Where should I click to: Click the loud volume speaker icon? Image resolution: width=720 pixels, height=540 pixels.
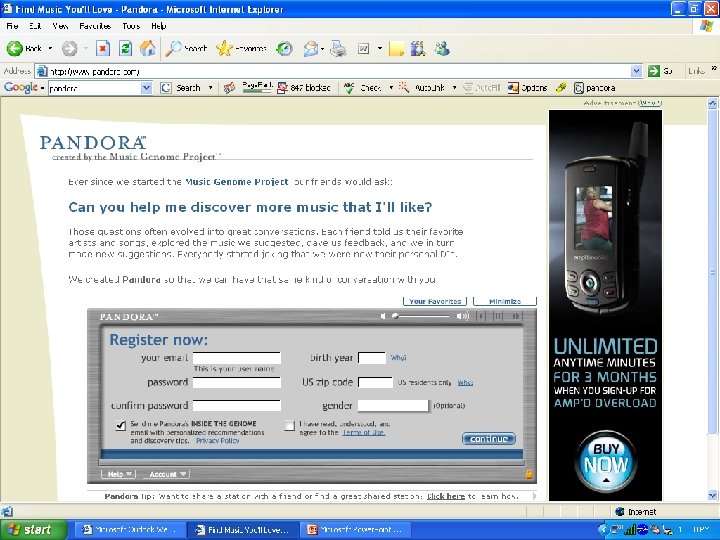click(x=462, y=316)
